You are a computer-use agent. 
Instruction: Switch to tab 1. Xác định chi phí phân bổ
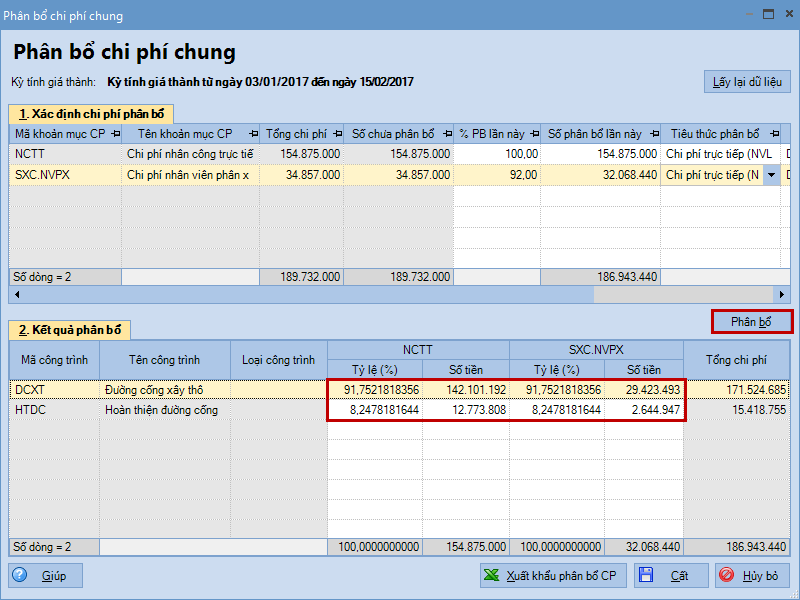click(90, 113)
